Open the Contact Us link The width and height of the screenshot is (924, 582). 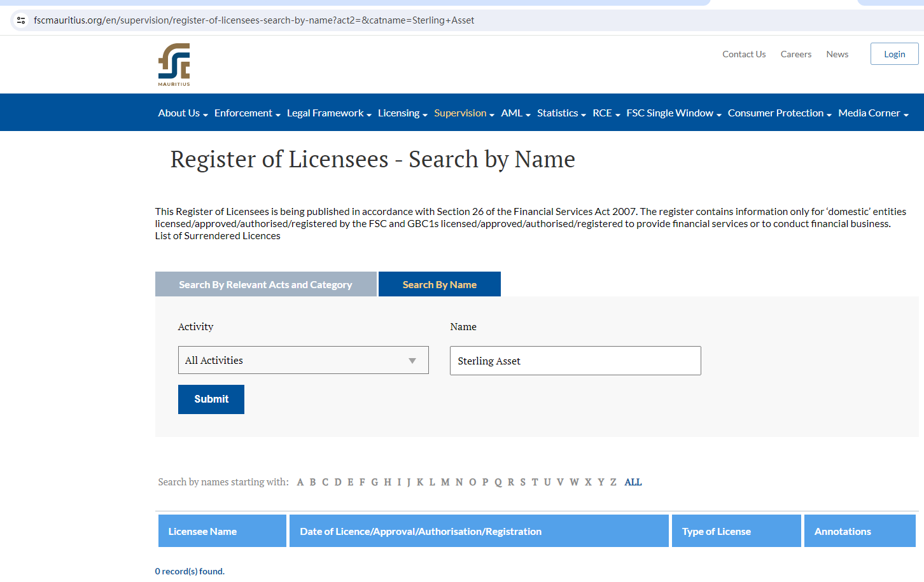[743, 54]
